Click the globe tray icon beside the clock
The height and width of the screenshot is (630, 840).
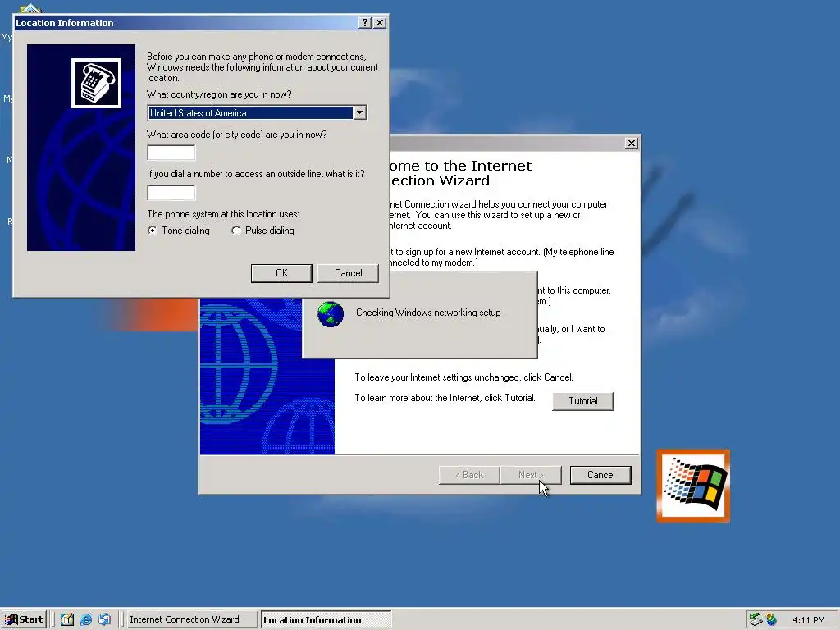coord(771,620)
